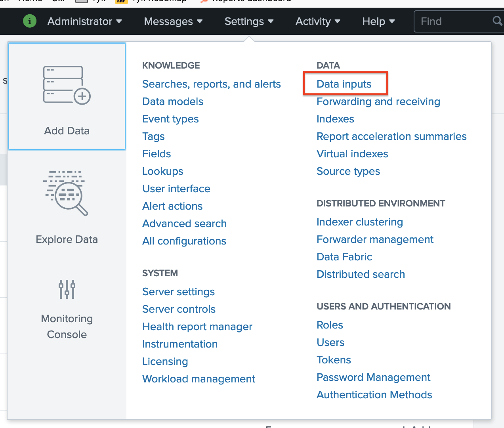Select Forwarding and receiving
This screenshot has width=504, height=428.
[378, 101]
